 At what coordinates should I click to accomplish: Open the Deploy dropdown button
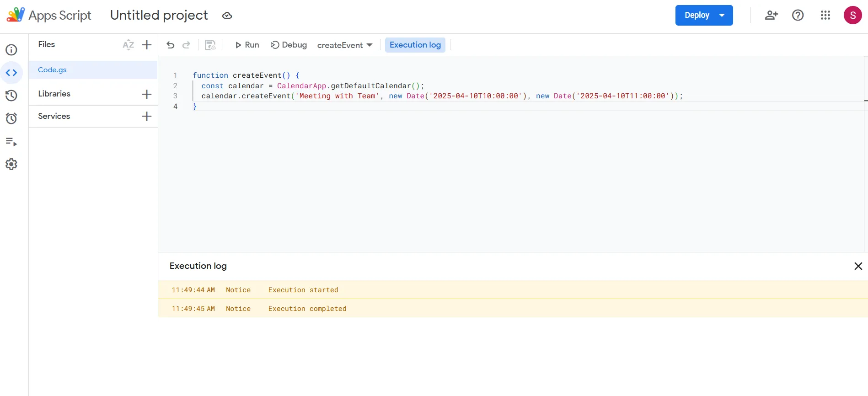[x=704, y=15]
